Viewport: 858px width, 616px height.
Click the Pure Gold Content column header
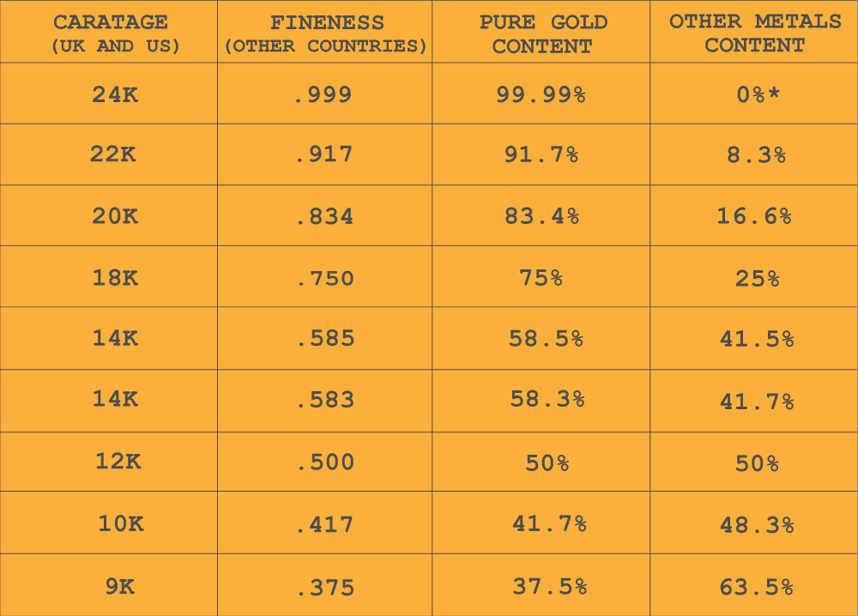tap(542, 34)
